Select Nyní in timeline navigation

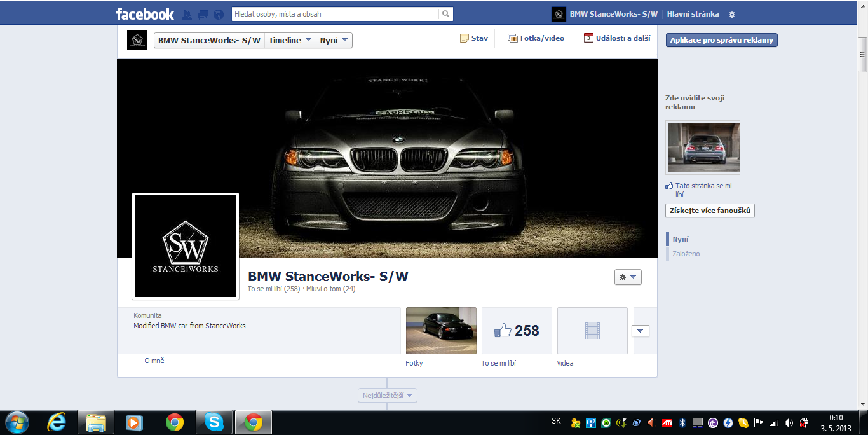(x=681, y=239)
